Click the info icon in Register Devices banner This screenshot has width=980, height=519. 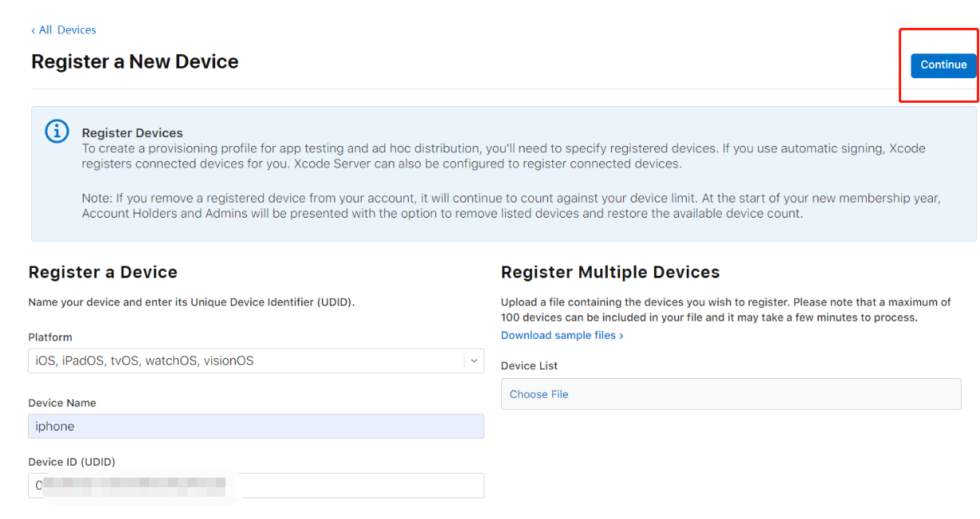[57, 132]
